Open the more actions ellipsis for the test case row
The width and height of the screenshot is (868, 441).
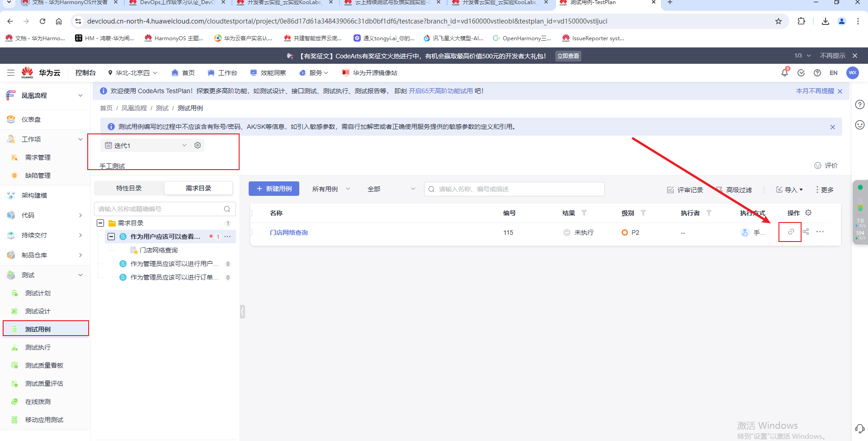(x=821, y=232)
